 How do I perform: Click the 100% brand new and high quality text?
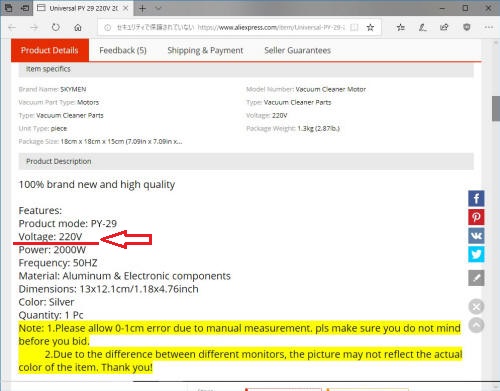pyautogui.click(x=97, y=184)
